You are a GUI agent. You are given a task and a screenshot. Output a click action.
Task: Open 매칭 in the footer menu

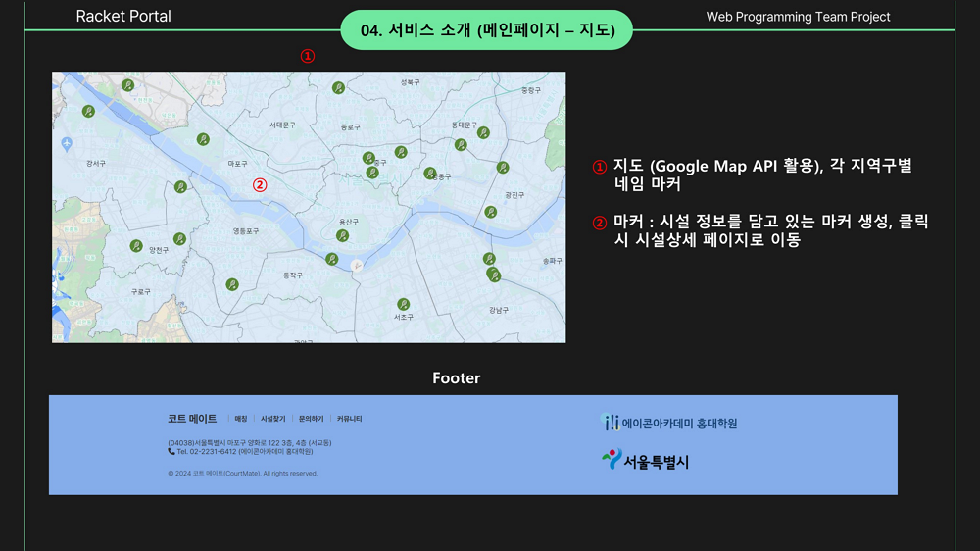(x=241, y=419)
